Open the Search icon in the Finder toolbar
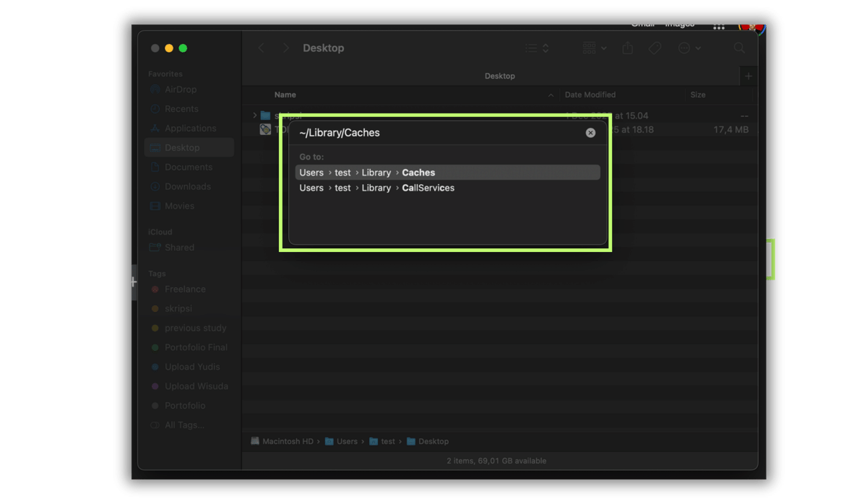 tap(739, 48)
